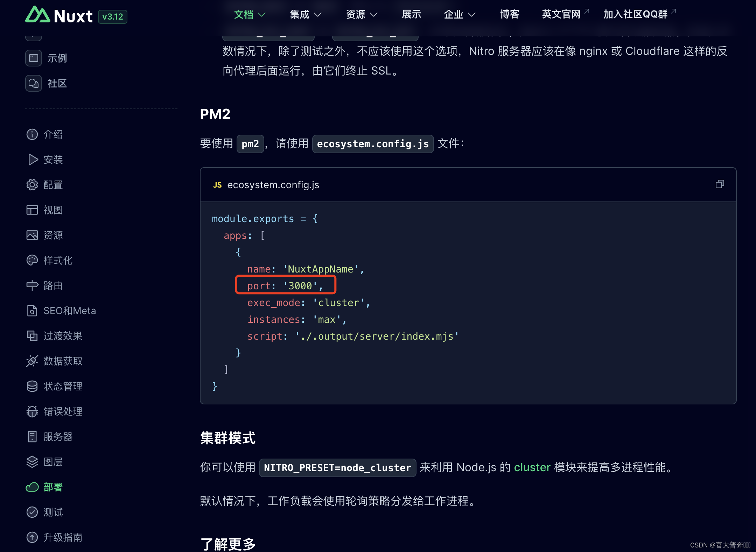Expand the 文档 dropdown chevron

coord(262,15)
